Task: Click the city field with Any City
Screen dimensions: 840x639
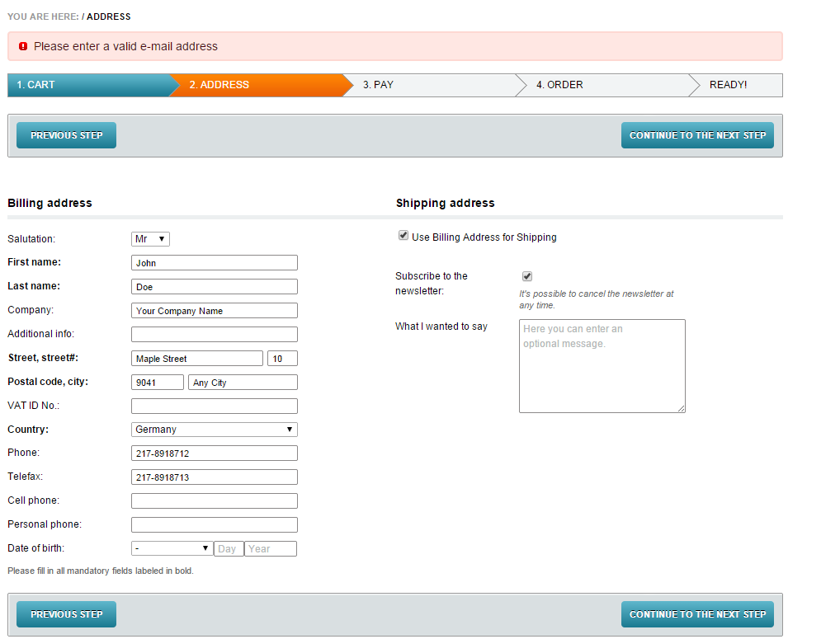Action: click(x=243, y=382)
